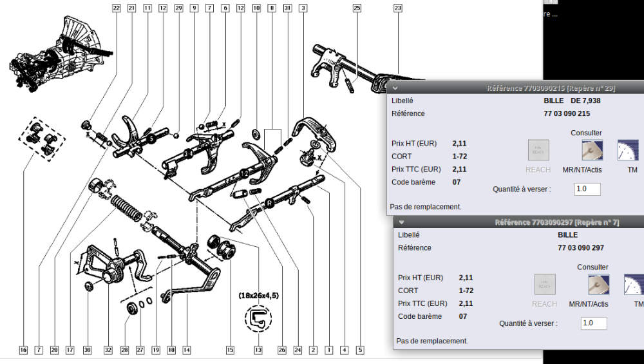Collapse the Référence 7703090215 panel header arrow
Viewport: 644px width, 364px height.
pos(395,88)
